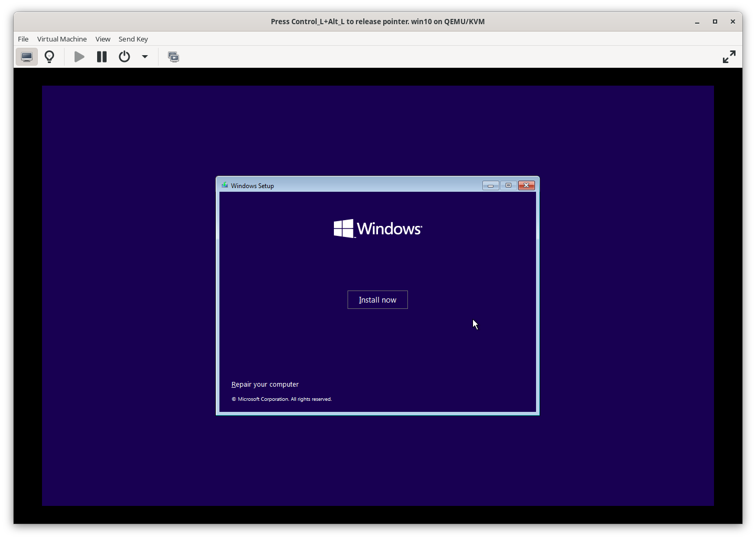Open virtual hardware details lightbulb

(x=49, y=57)
